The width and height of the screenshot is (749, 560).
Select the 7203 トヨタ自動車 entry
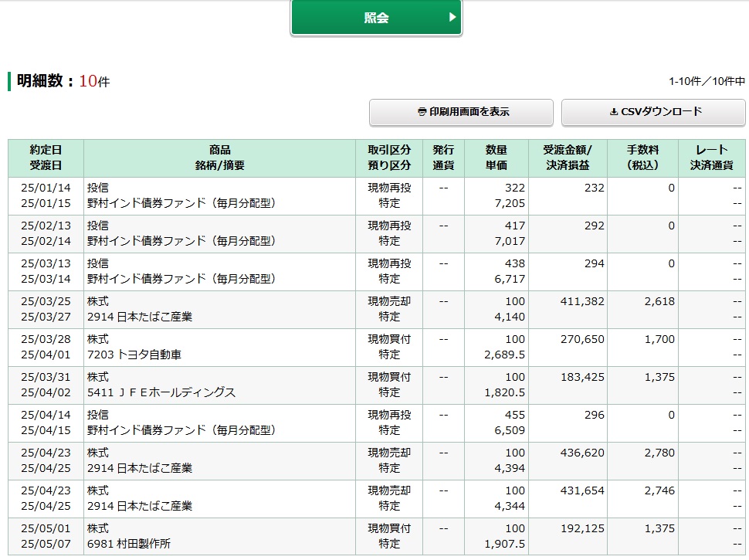click(x=134, y=355)
